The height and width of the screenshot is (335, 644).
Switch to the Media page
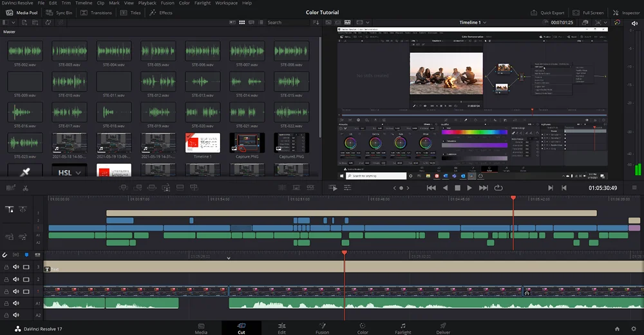coord(201,329)
